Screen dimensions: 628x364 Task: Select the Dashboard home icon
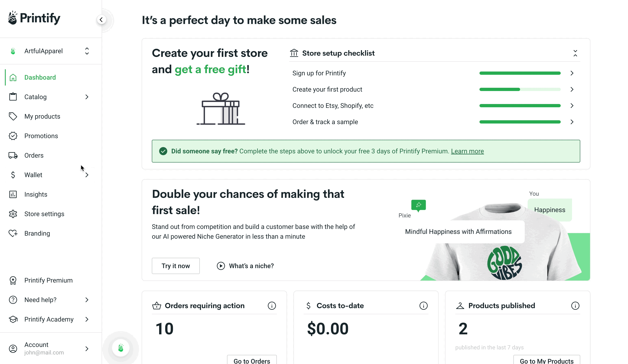click(13, 77)
